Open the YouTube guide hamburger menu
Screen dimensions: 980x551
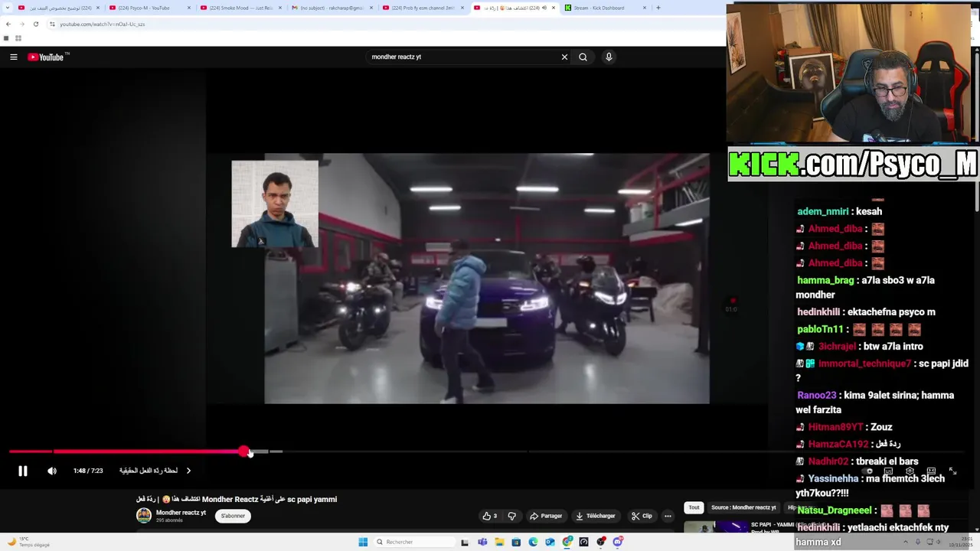[13, 57]
